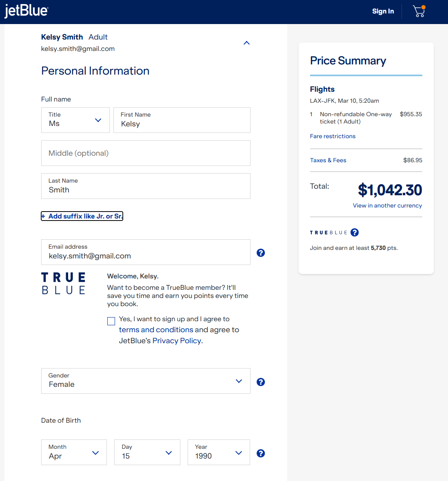448x481 pixels.
Task: Click Sign In in the header
Action: (x=383, y=11)
